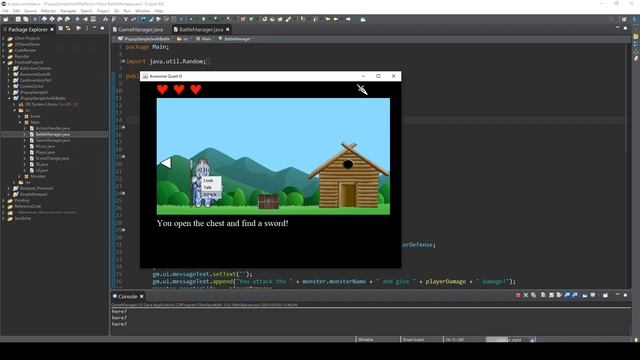Screen dimensions: 640x360
Task: Maximize the Package Explorer view
Action: tap(102, 28)
